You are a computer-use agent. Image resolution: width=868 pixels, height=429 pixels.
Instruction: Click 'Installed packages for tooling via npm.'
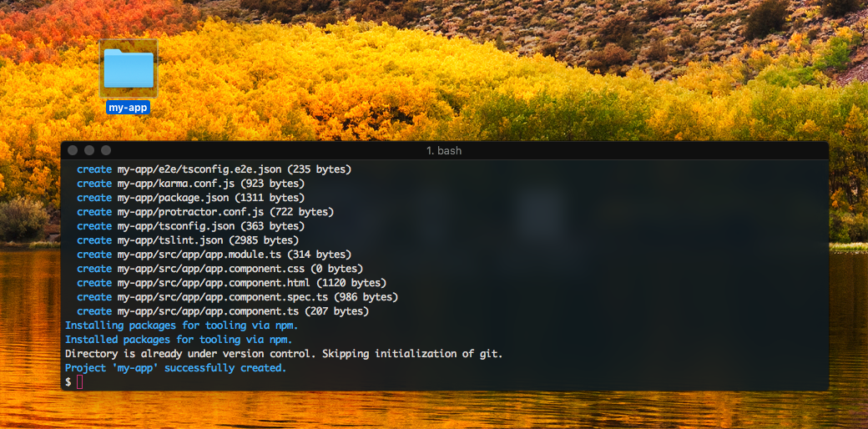coord(179,340)
